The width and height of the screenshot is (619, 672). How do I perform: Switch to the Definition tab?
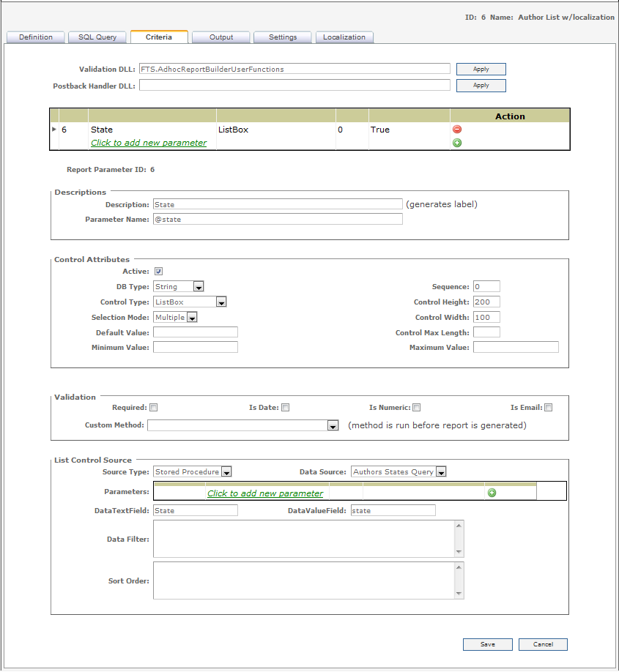pos(36,37)
